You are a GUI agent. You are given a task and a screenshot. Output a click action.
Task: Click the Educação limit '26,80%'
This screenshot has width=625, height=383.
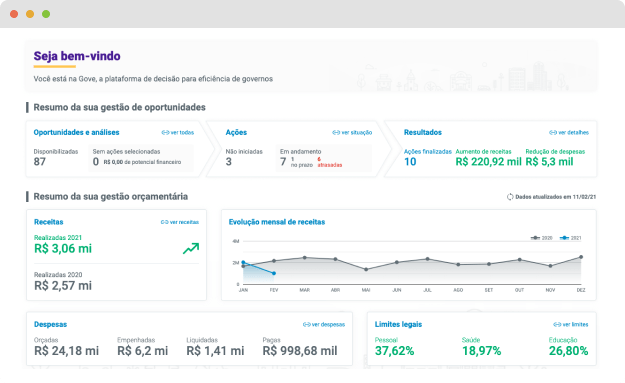568,351
